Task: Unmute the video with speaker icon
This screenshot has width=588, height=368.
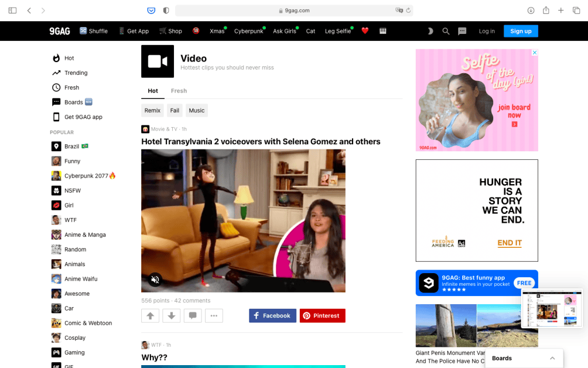Action: (155, 279)
